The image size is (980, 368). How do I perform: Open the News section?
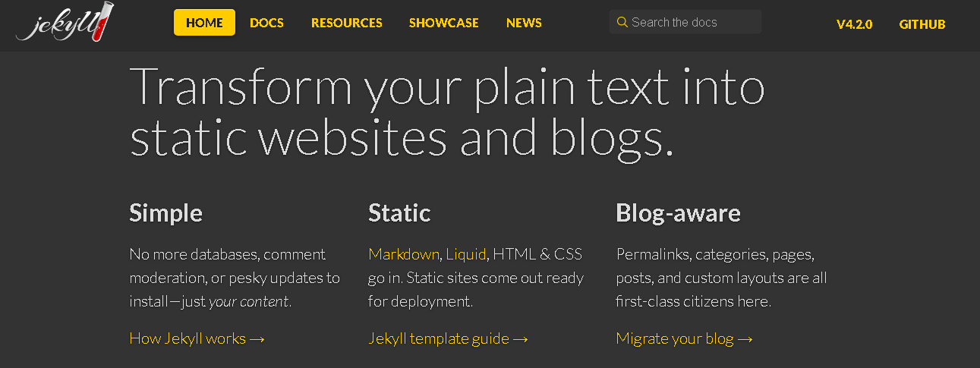[524, 23]
